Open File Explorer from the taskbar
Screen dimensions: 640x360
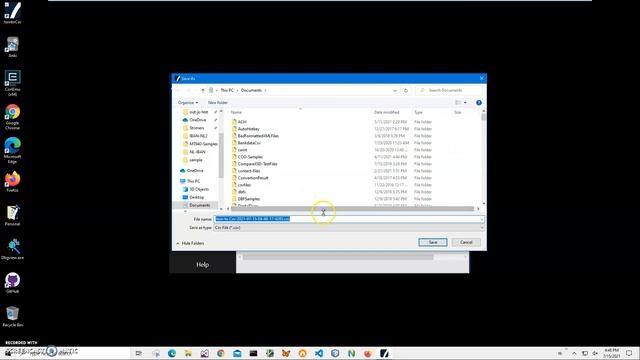click(188, 353)
